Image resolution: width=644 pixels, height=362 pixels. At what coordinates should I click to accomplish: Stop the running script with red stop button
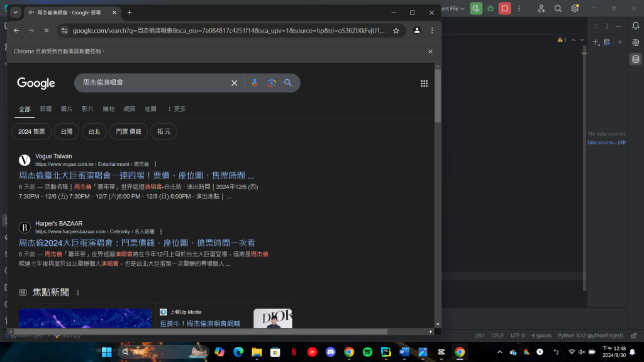point(505,8)
